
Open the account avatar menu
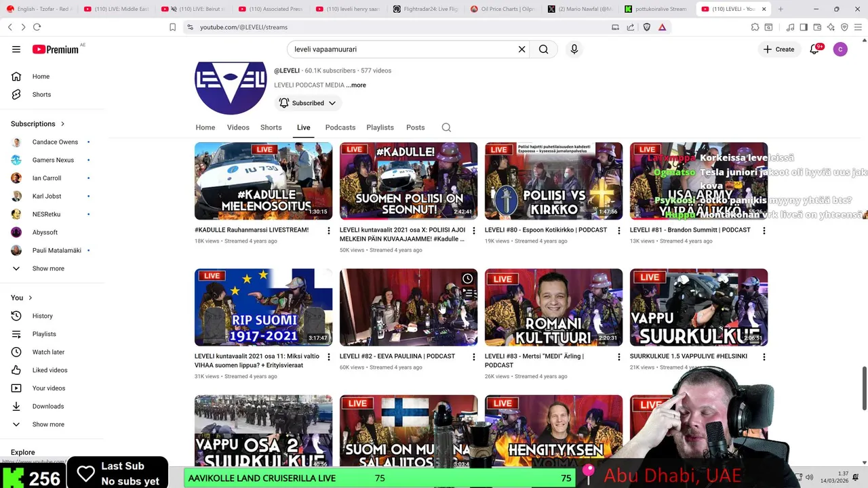click(x=840, y=49)
